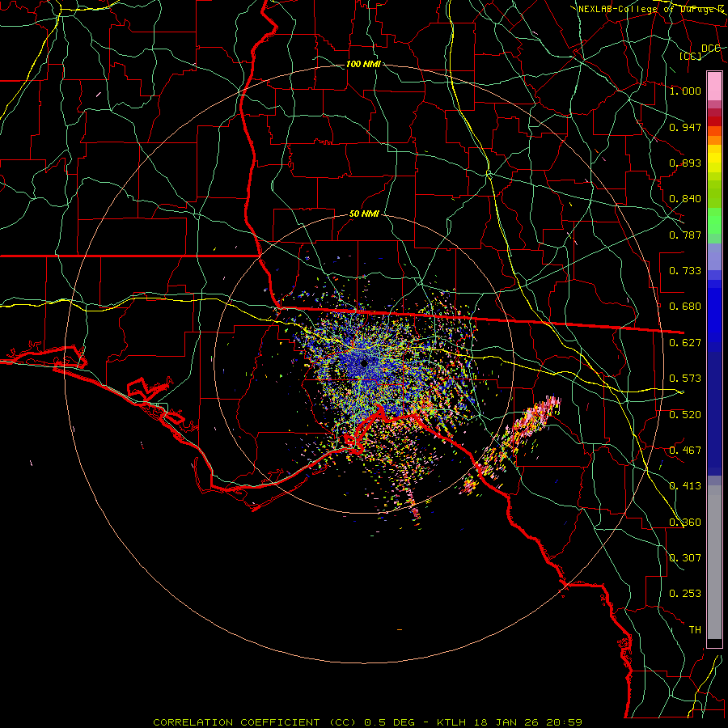This screenshot has height=728, width=728.
Task: Click the 0.307 color scale value
Action: (x=685, y=558)
